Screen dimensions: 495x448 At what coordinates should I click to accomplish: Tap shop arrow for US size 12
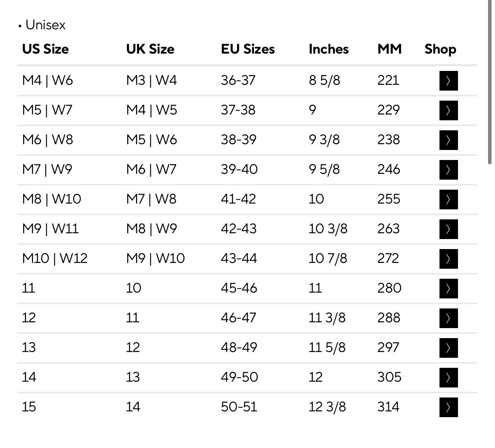point(448,318)
